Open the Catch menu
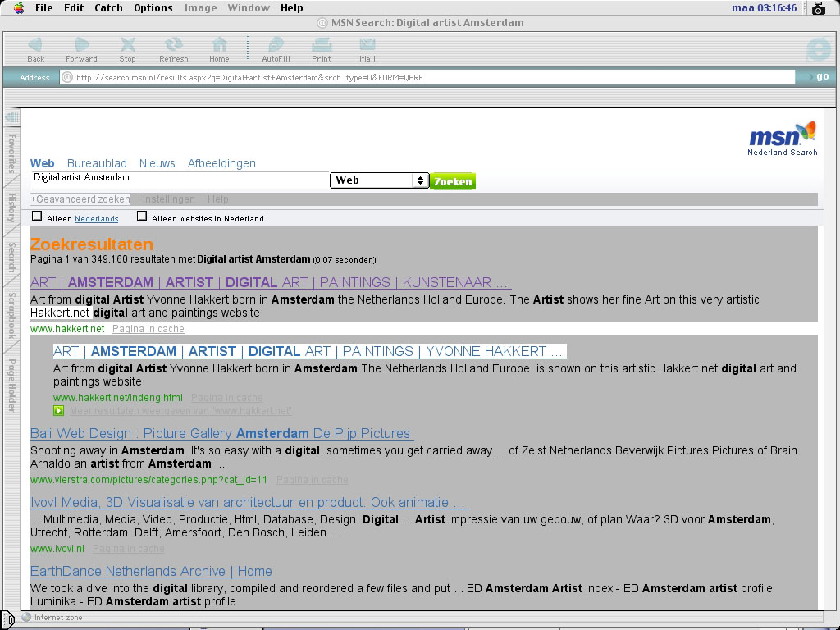 [x=109, y=8]
